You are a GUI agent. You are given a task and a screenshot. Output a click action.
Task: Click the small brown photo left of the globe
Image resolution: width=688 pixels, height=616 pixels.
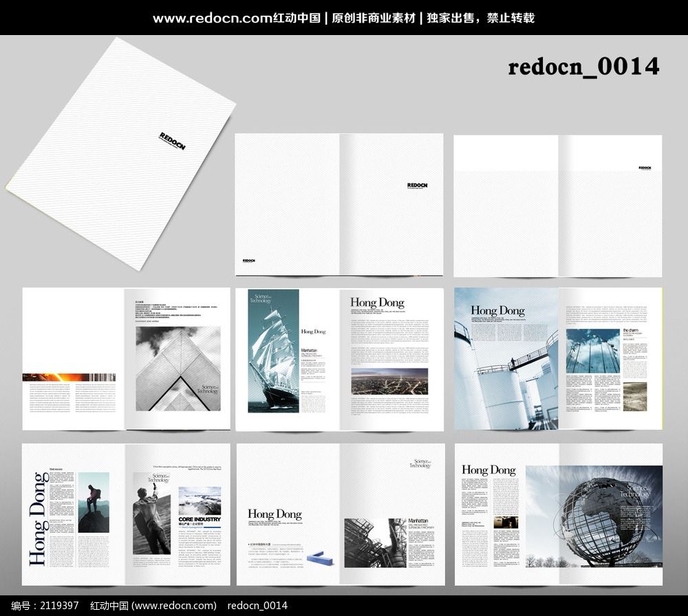point(506,522)
